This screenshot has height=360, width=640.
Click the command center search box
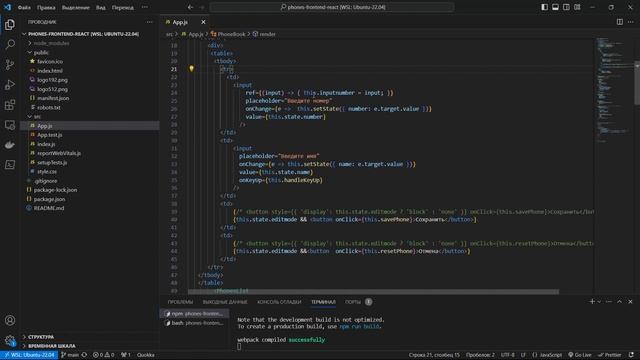click(x=332, y=7)
